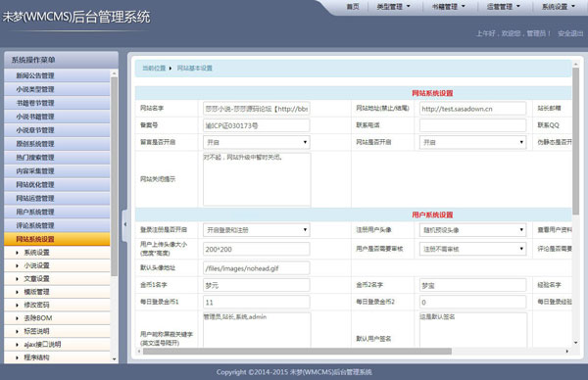The image size is (588, 380).
Task: Expand 小说章节管理 in the sidebar
Action: point(57,130)
